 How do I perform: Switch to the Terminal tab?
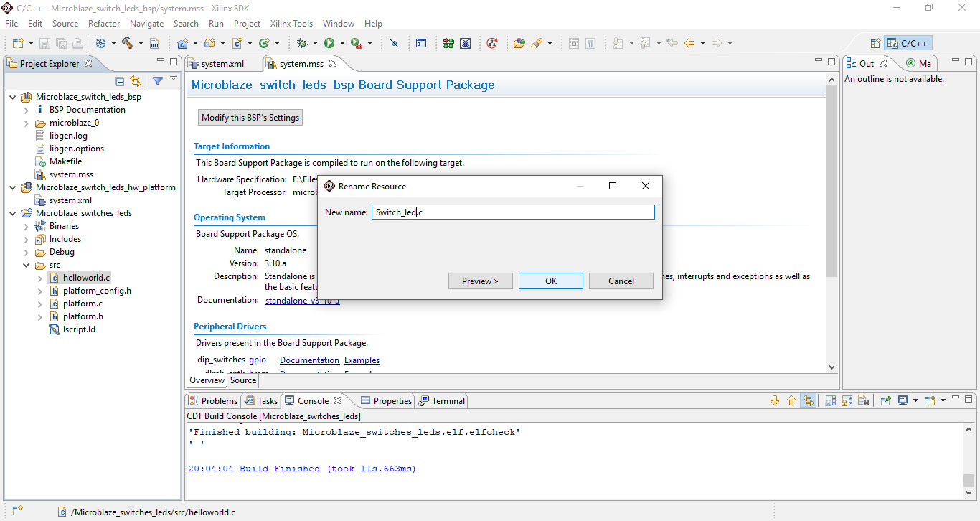(x=442, y=400)
